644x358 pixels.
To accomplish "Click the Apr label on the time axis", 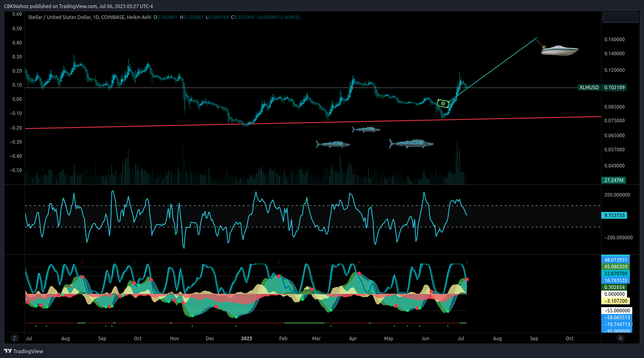I will tap(353, 339).
